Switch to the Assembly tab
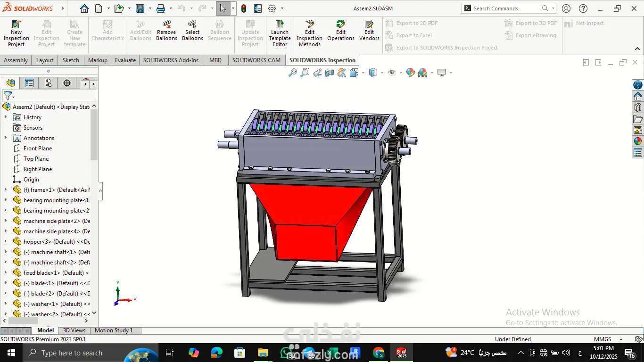 [x=16, y=60]
